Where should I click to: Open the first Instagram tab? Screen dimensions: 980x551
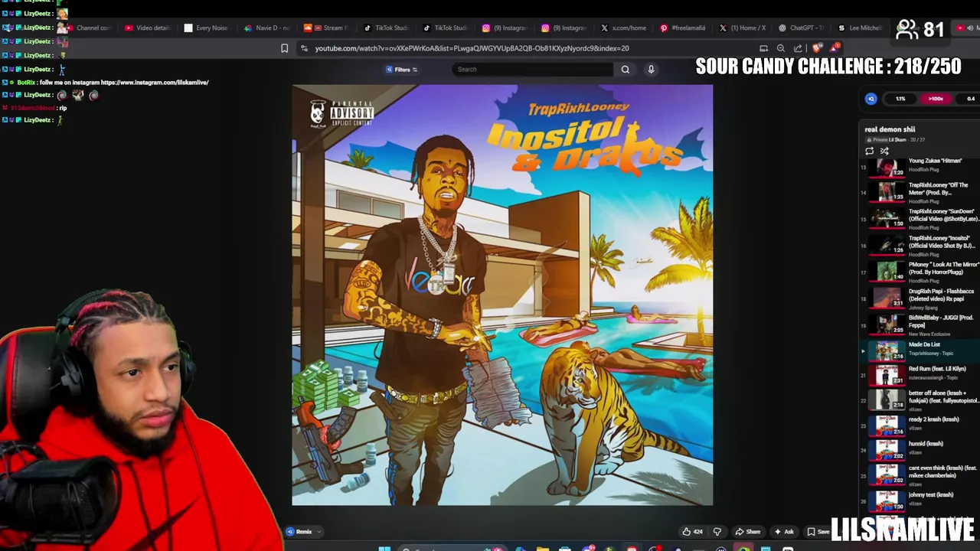505,28
